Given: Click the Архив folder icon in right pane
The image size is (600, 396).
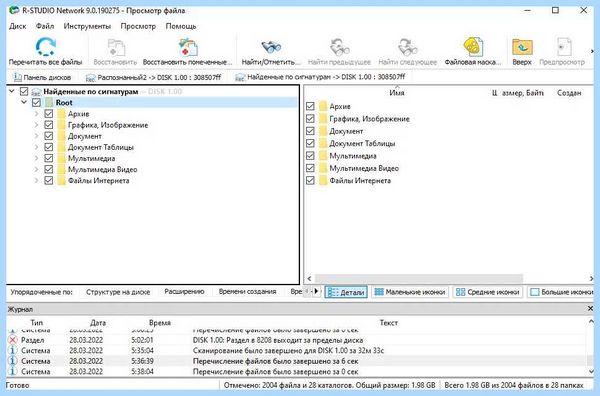Looking at the screenshot, I should point(323,106).
